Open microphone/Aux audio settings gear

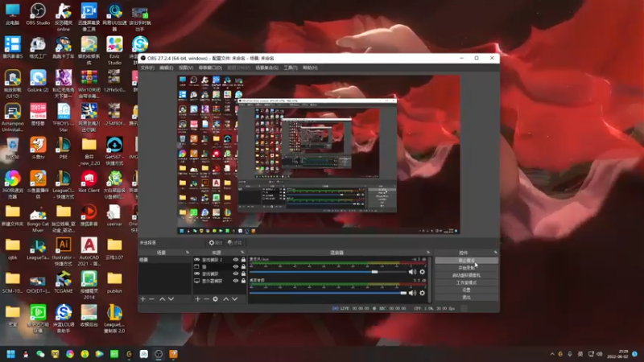(x=422, y=272)
